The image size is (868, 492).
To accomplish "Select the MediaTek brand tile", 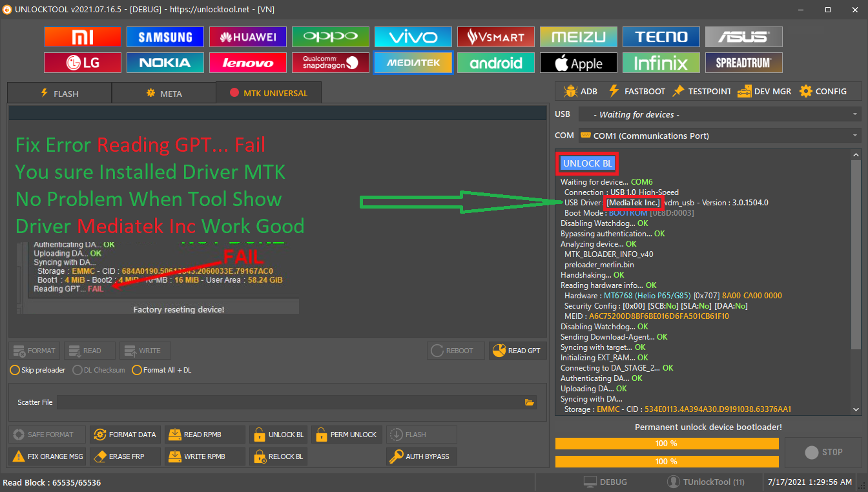I will [413, 63].
